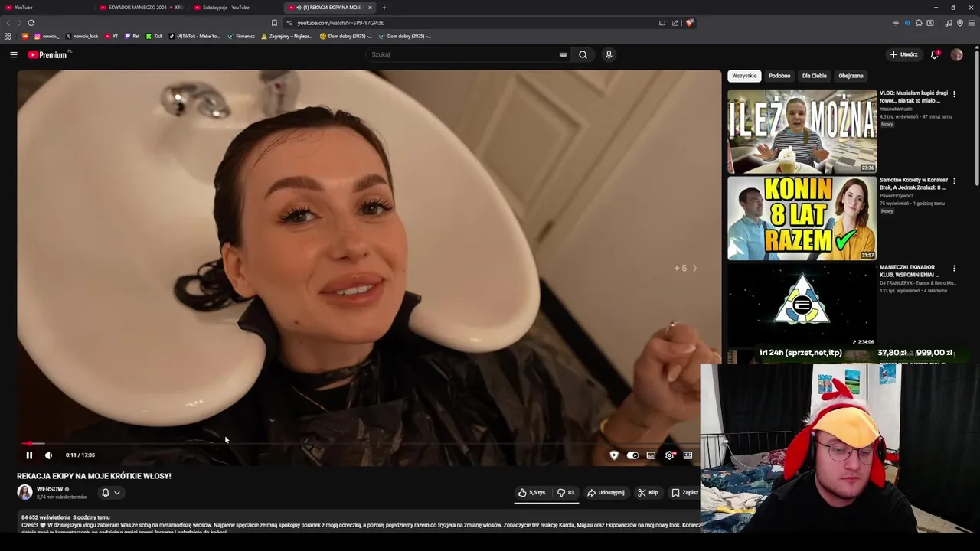Click the music note icon in browser toolbar
This screenshot has height=551, width=980.
pos(949,23)
